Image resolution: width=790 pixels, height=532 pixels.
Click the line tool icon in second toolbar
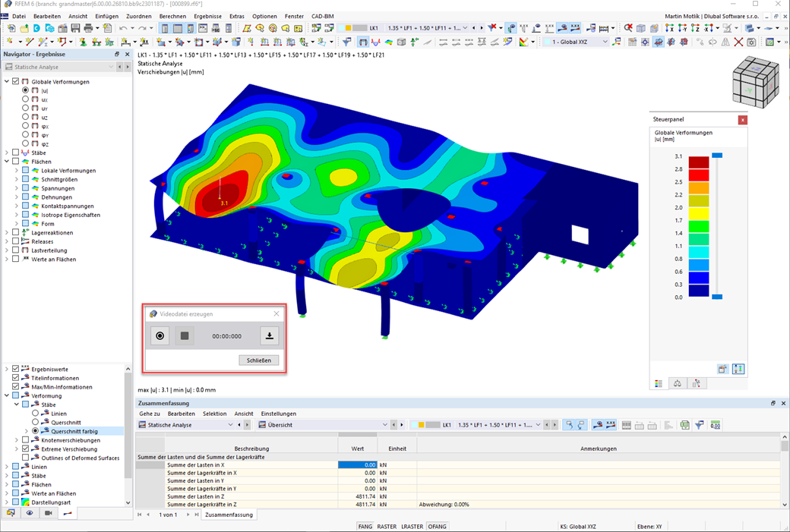pyautogui.click(x=30, y=42)
